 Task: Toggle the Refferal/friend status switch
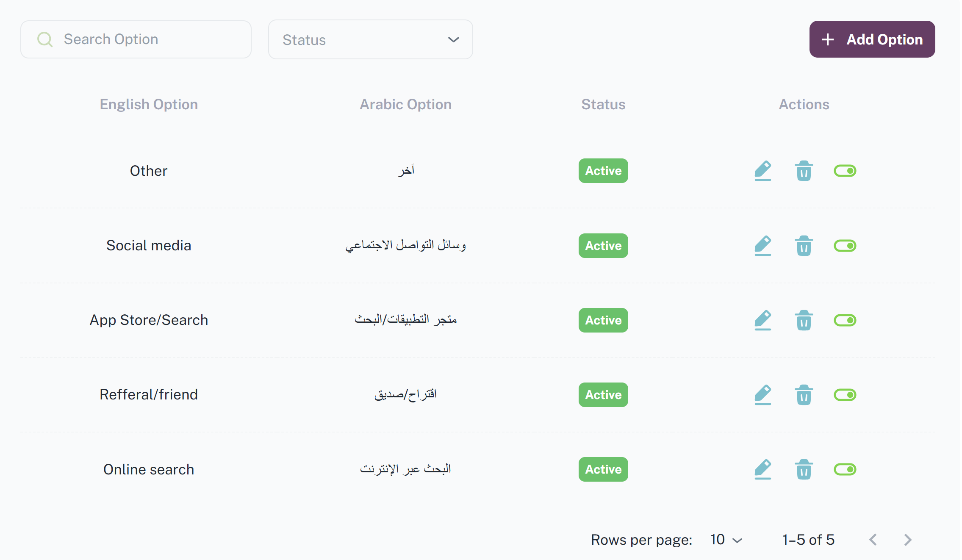[x=845, y=395]
